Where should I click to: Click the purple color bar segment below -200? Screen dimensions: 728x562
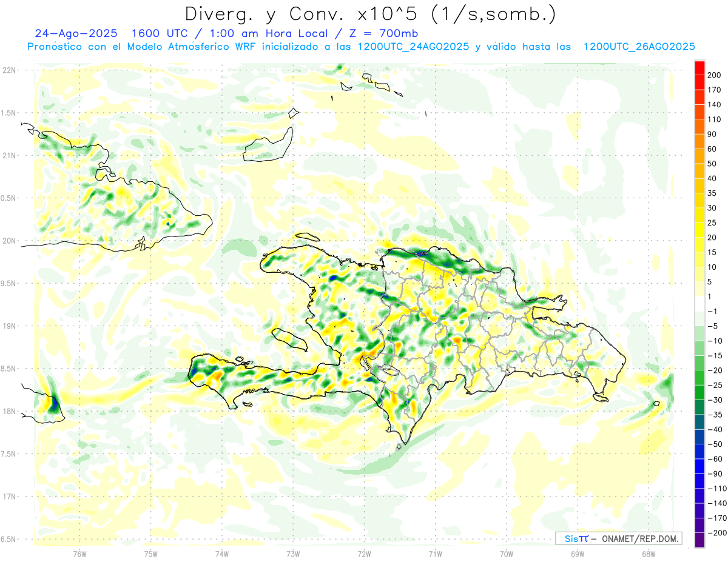click(699, 540)
